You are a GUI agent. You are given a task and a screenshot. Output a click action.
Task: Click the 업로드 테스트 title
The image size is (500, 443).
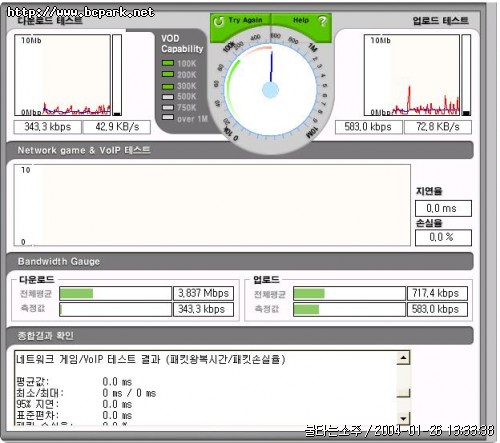click(x=440, y=21)
